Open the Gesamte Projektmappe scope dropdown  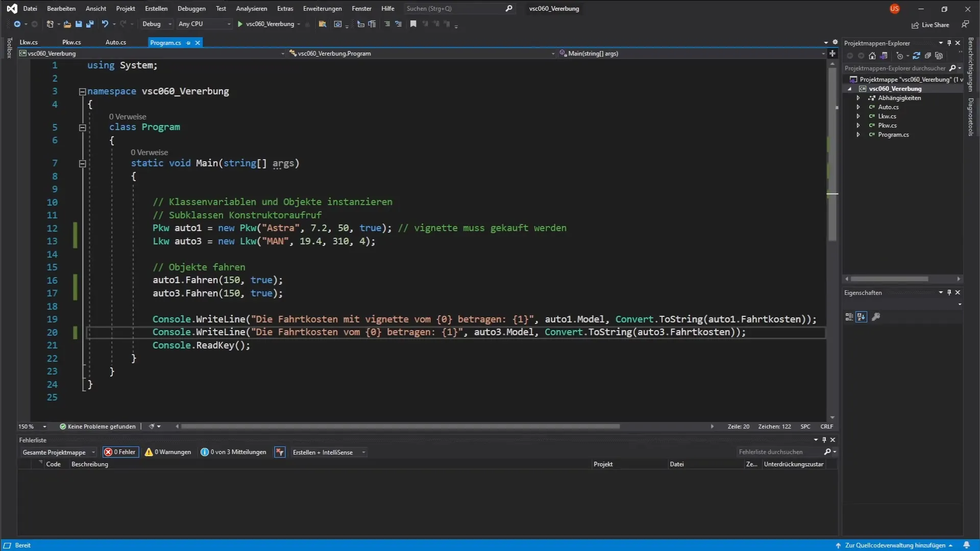coord(59,452)
